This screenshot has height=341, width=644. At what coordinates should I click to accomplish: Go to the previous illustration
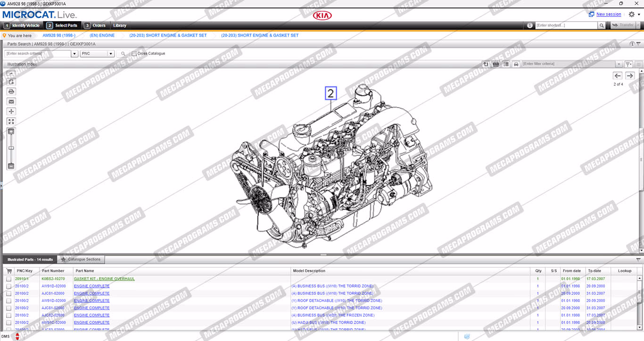[x=617, y=75]
